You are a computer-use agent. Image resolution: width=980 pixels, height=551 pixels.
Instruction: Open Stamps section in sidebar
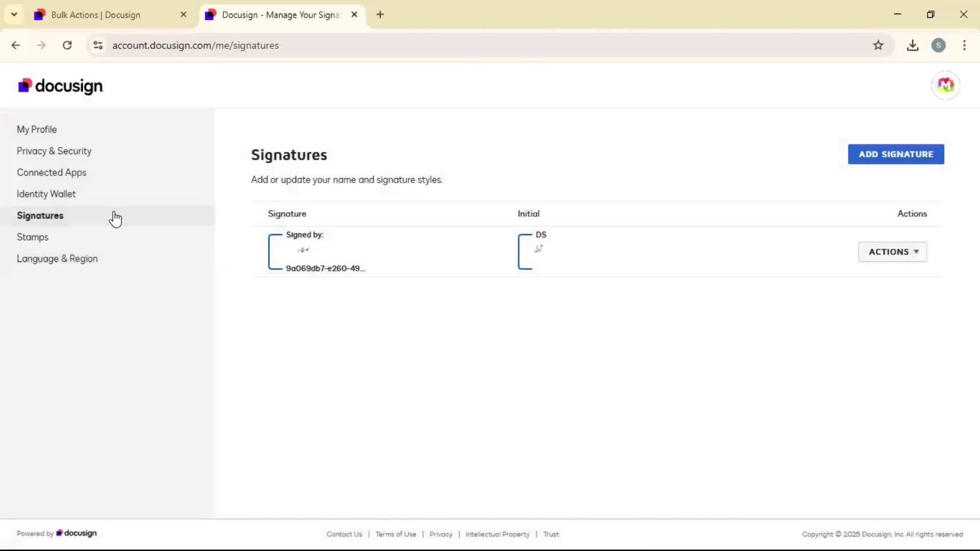(x=33, y=237)
